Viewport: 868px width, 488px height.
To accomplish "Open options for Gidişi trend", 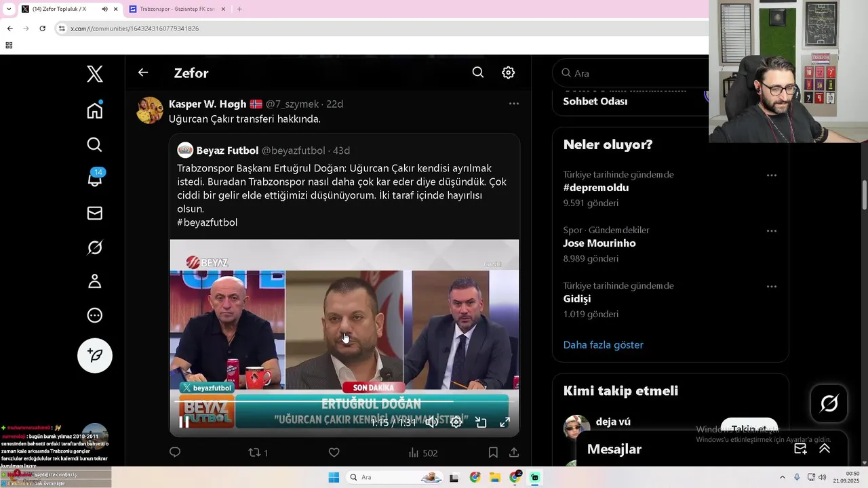I will point(772,287).
